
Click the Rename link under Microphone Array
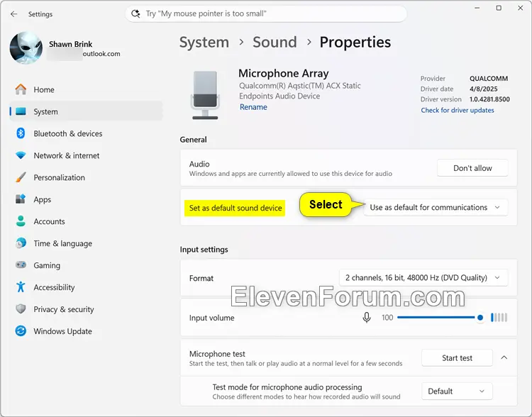point(253,107)
